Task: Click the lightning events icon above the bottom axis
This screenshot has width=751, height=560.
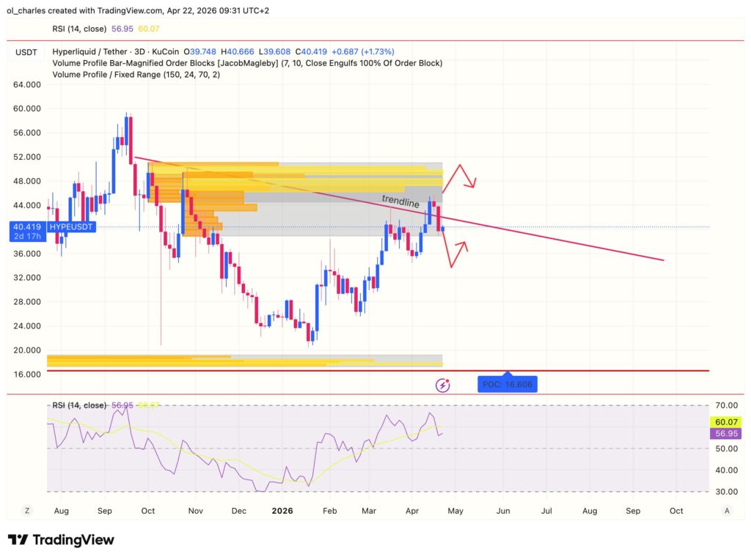Action: 444,384
